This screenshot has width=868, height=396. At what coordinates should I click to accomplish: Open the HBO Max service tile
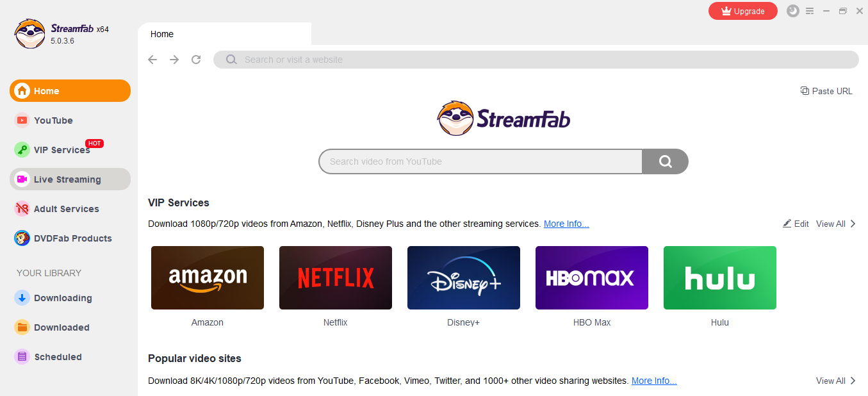592,277
